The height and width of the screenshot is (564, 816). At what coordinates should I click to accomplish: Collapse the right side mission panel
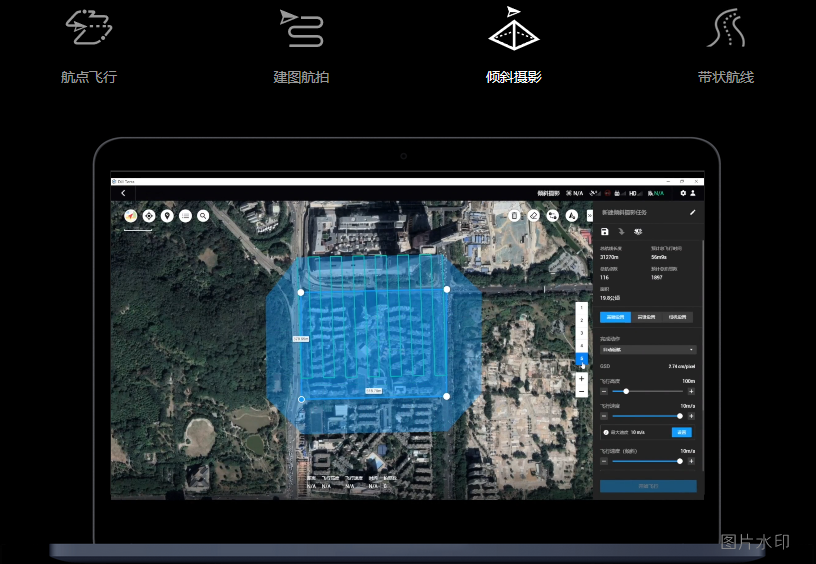click(x=590, y=215)
